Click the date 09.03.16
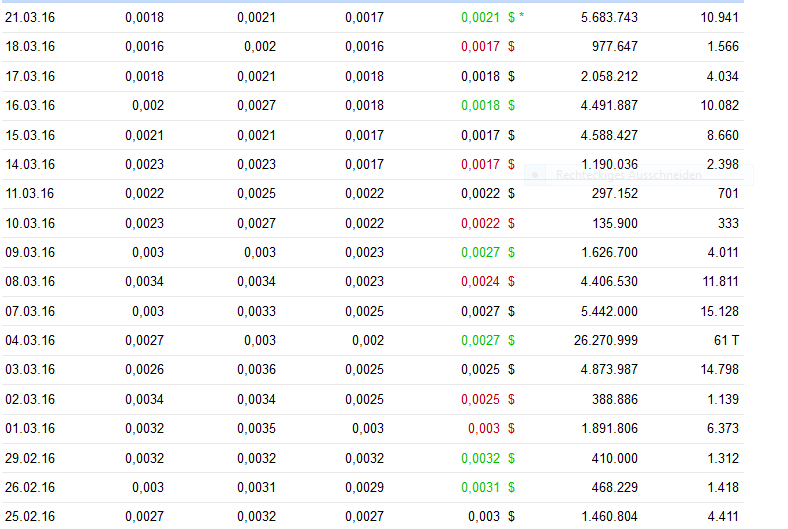This screenshot has width=788, height=529. pos(30,252)
